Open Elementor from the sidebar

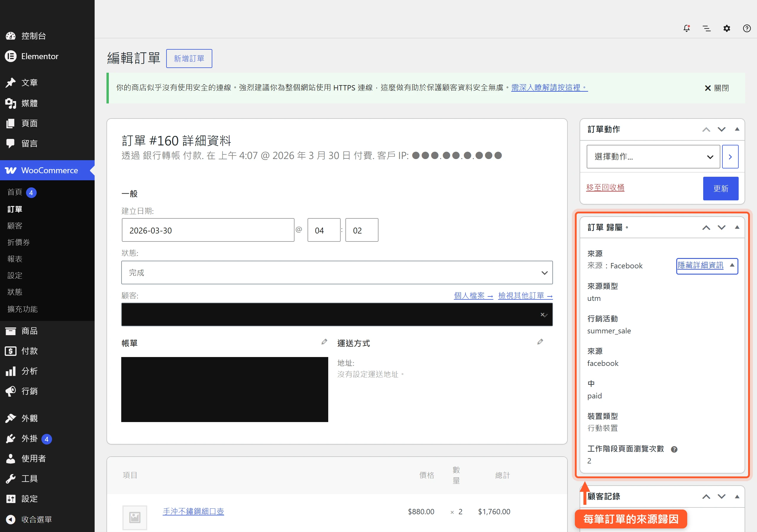pyautogui.click(x=32, y=56)
